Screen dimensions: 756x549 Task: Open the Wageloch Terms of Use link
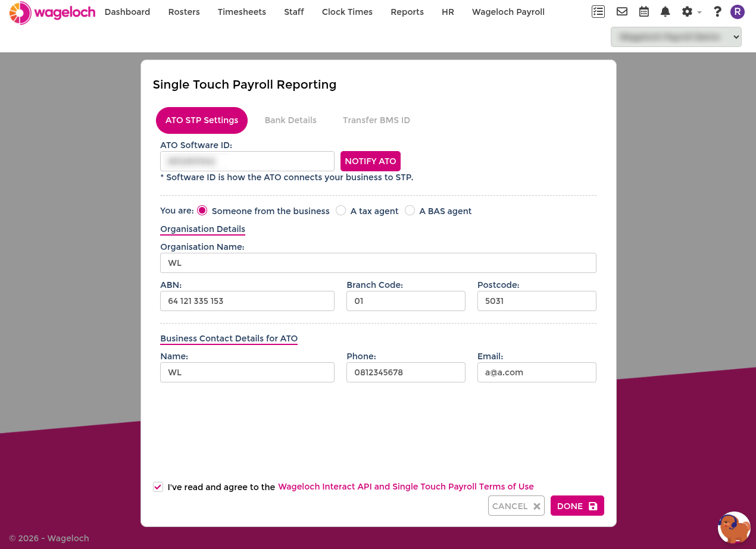point(406,487)
